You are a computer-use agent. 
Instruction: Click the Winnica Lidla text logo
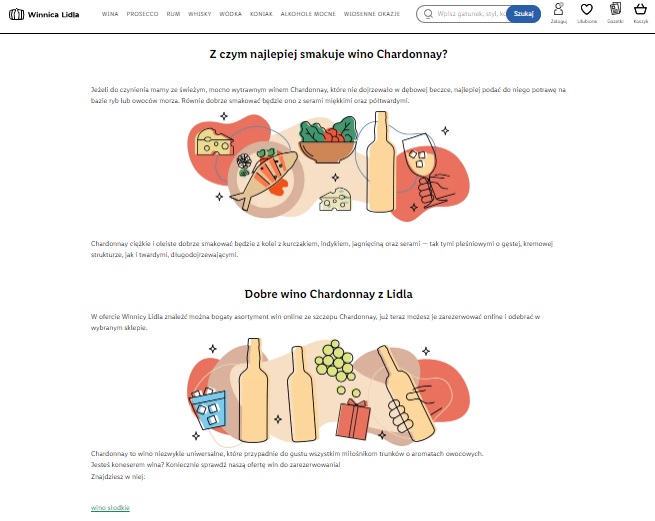point(53,15)
